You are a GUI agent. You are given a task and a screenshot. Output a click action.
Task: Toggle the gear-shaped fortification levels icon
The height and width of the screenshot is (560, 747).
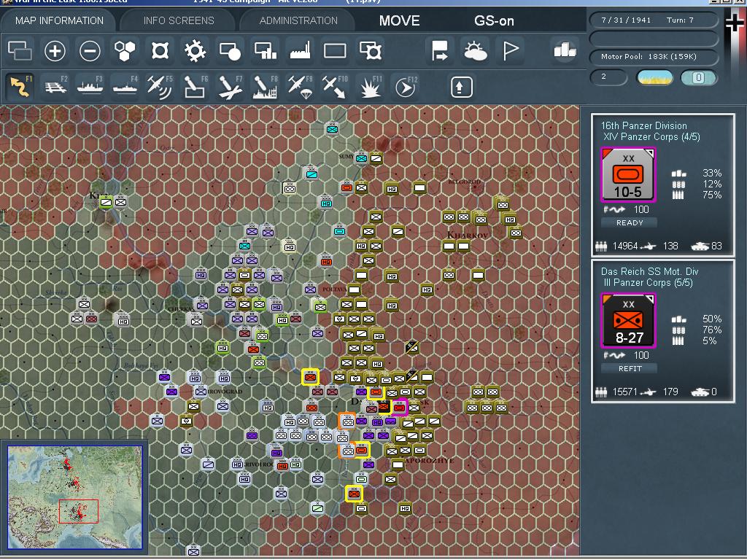pyautogui.click(x=195, y=50)
